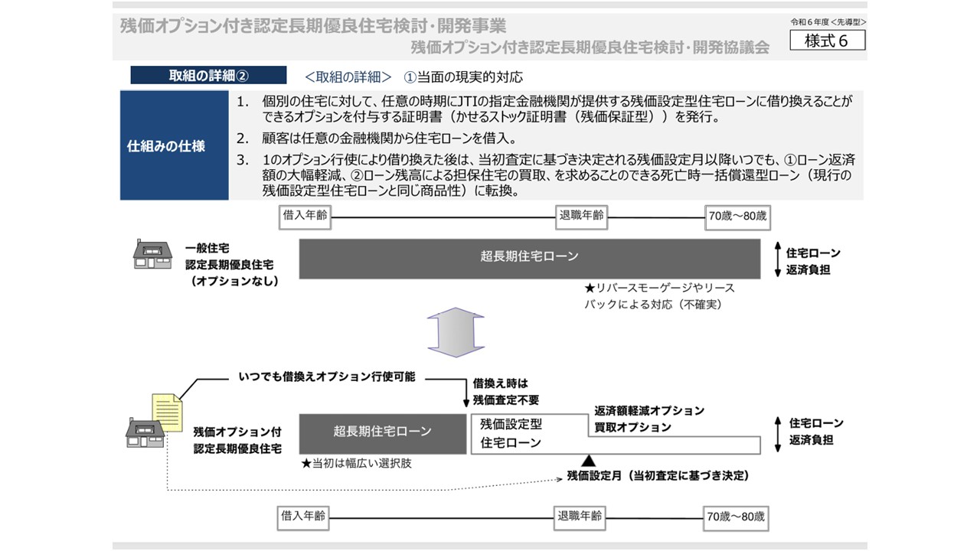Click the down arrow under 借換え時は残価査定不要
Viewport: 980px width, 551px height.
point(466,399)
